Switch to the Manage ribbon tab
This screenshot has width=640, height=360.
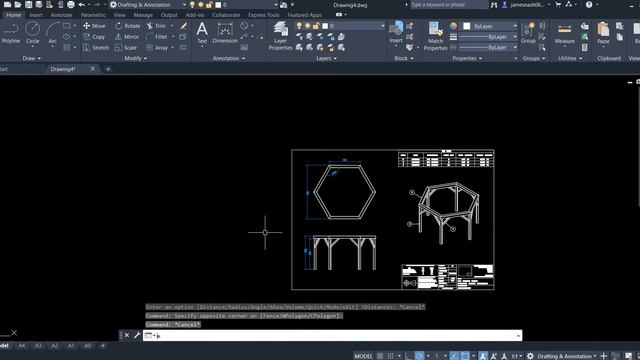tap(143, 15)
